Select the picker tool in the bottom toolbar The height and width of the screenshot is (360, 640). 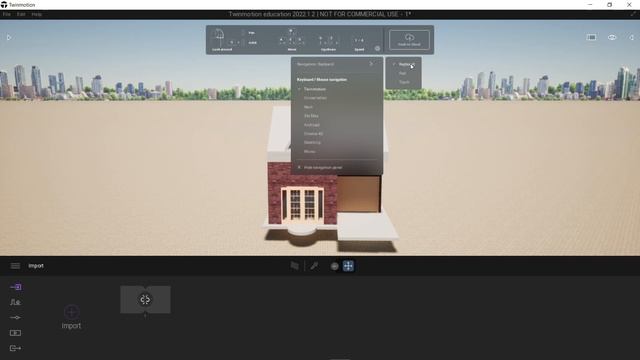click(294, 266)
